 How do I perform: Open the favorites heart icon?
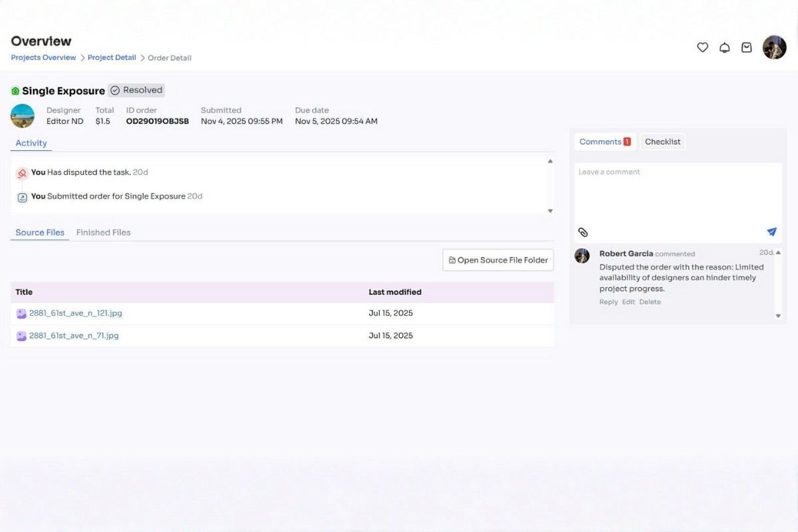702,47
